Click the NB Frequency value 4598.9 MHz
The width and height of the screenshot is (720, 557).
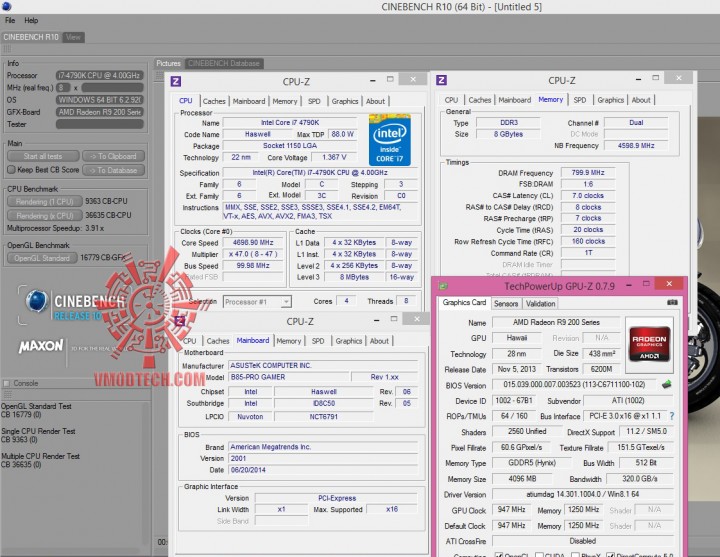[x=636, y=146]
